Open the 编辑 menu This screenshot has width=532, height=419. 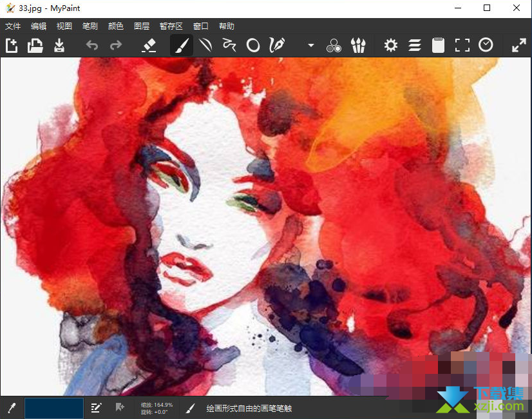(39, 26)
